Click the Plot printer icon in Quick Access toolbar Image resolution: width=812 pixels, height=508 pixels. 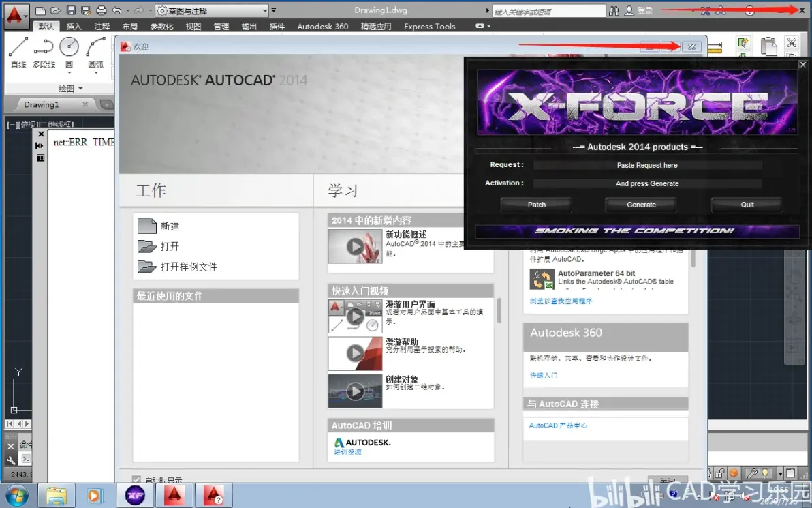101,10
